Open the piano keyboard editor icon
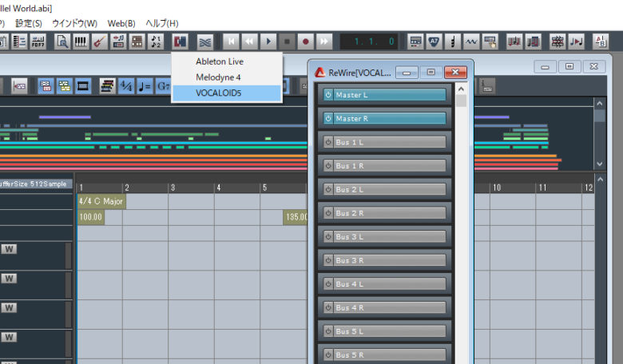623x364 pixels. tap(81, 41)
